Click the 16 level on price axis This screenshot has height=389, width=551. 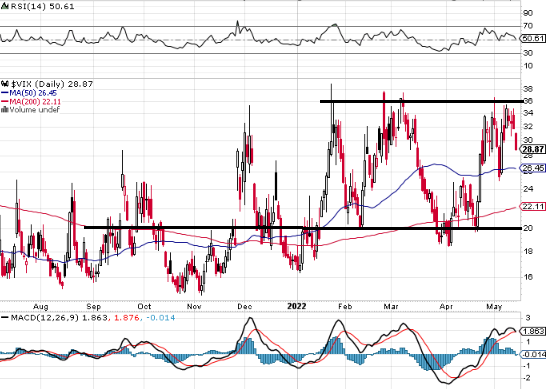[x=528, y=277]
